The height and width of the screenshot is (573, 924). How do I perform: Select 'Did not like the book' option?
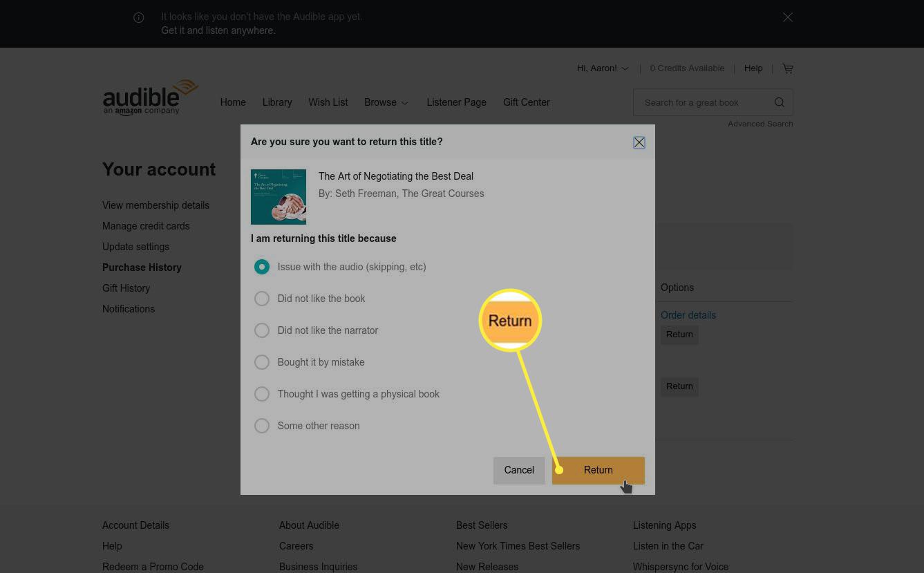[262, 299]
